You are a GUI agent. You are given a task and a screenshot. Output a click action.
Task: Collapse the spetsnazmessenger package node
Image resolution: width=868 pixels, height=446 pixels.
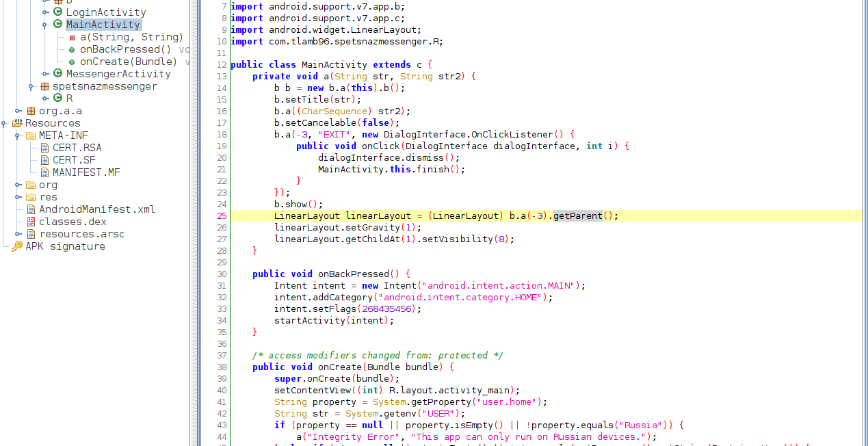(x=31, y=86)
